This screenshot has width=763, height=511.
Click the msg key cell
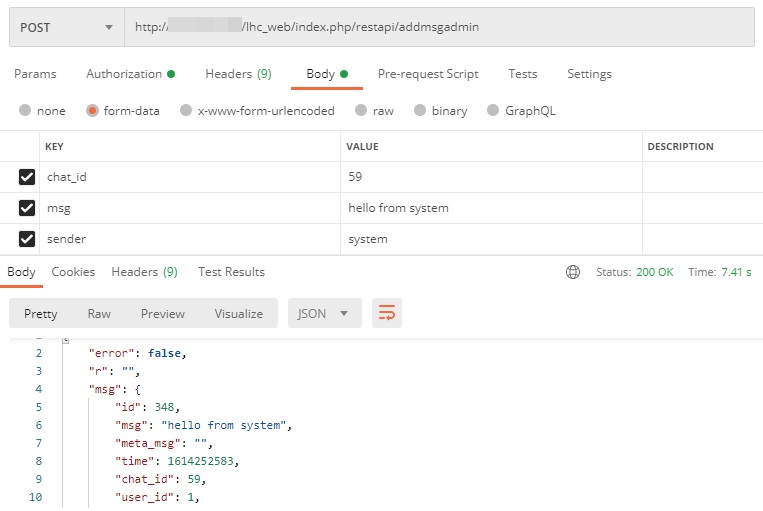(190, 208)
